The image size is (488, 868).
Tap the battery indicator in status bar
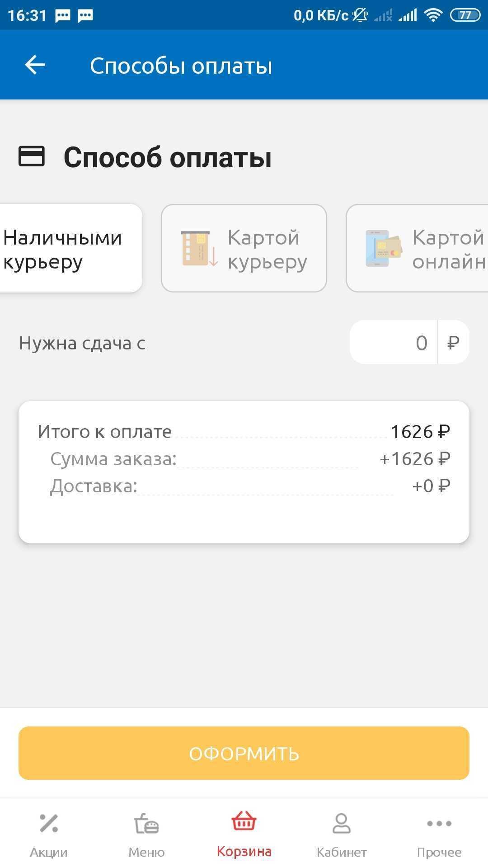pos(465,15)
